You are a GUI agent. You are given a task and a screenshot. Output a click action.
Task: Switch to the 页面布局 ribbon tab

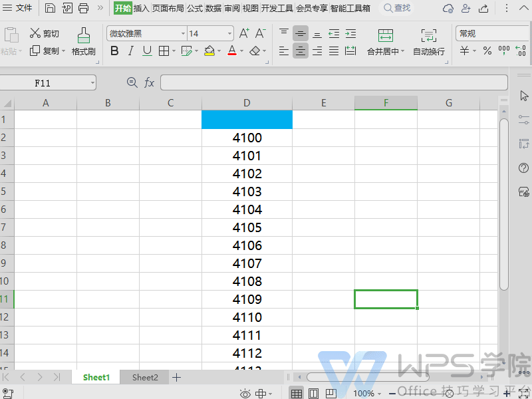168,8
